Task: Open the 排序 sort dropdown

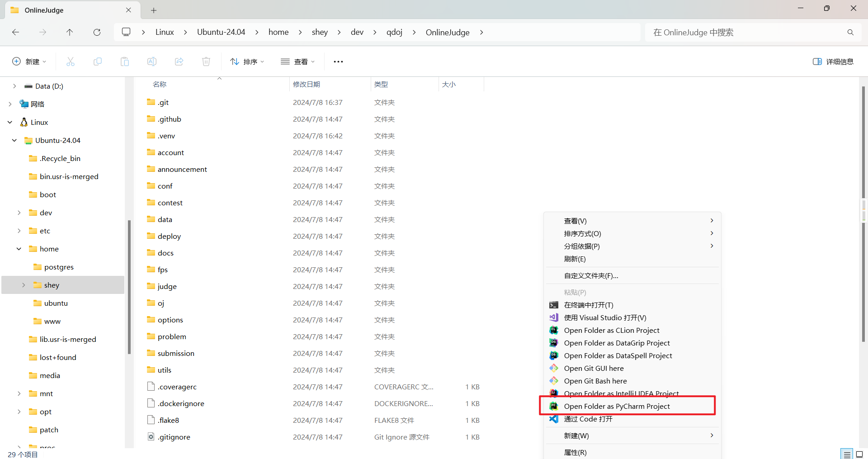Action: (247, 62)
